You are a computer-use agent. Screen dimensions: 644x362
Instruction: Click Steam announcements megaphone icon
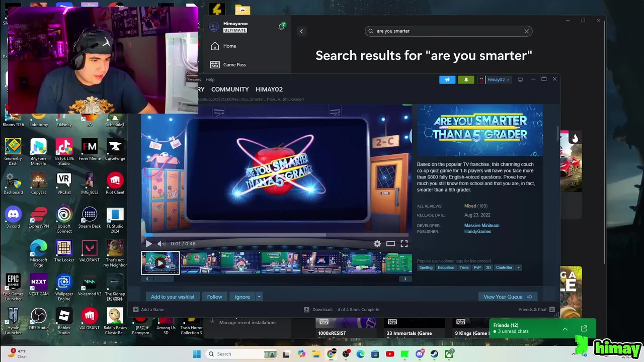pyautogui.click(x=447, y=79)
